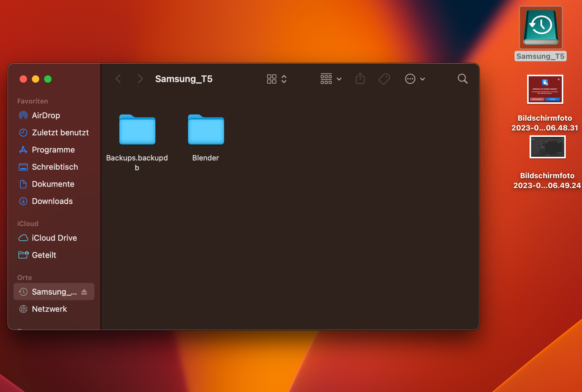Open Programme from the sidebar
The image size is (582, 392).
click(53, 150)
